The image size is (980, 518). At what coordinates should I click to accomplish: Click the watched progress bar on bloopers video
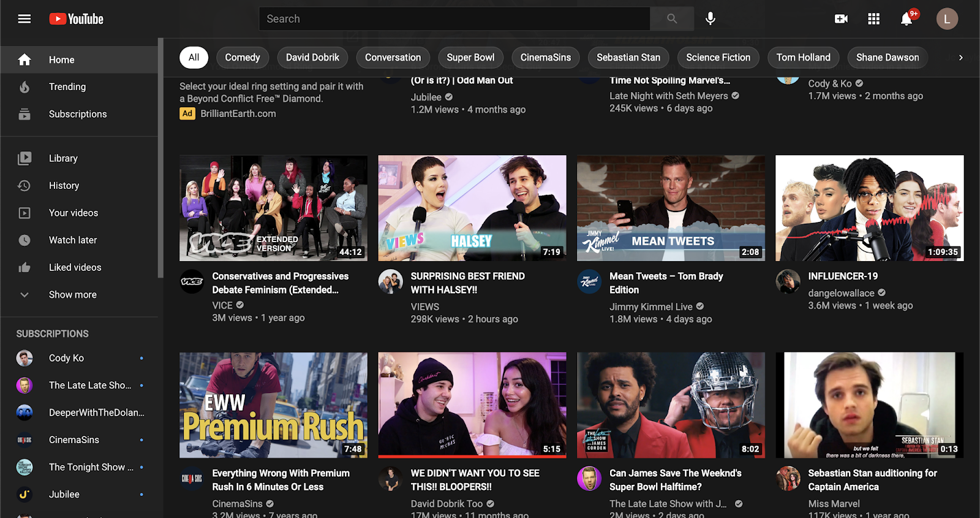pos(472,457)
